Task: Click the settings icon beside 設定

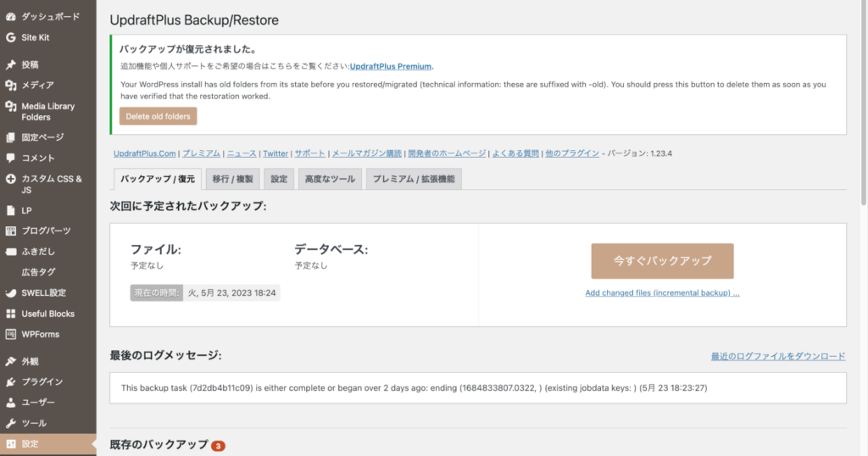Action: coord(10,444)
